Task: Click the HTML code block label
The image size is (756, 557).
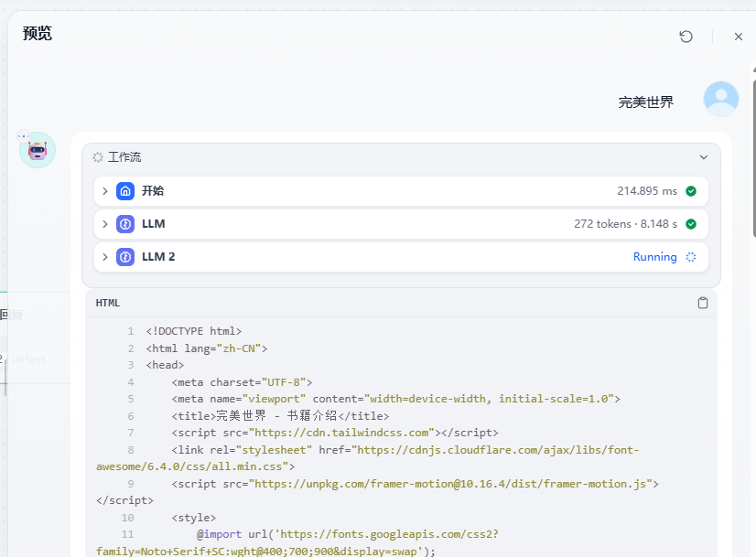Action: 107,303
